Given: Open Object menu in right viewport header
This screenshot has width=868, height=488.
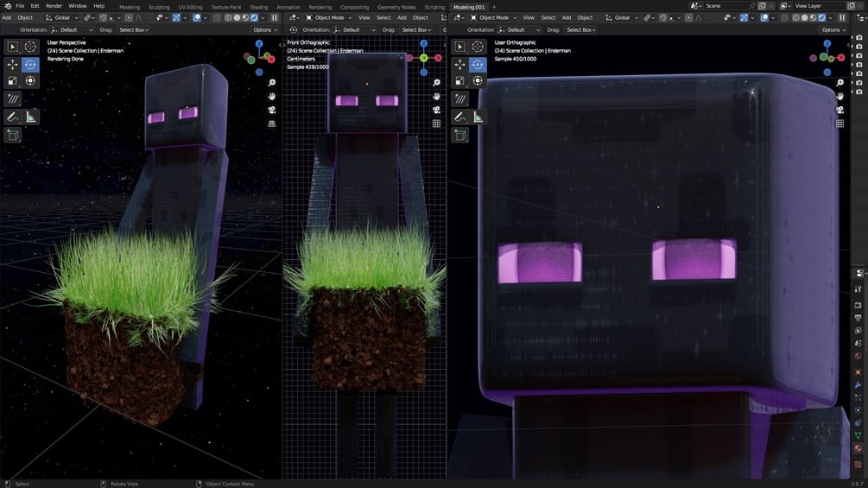Looking at the screenshot, I should [585, 17].
